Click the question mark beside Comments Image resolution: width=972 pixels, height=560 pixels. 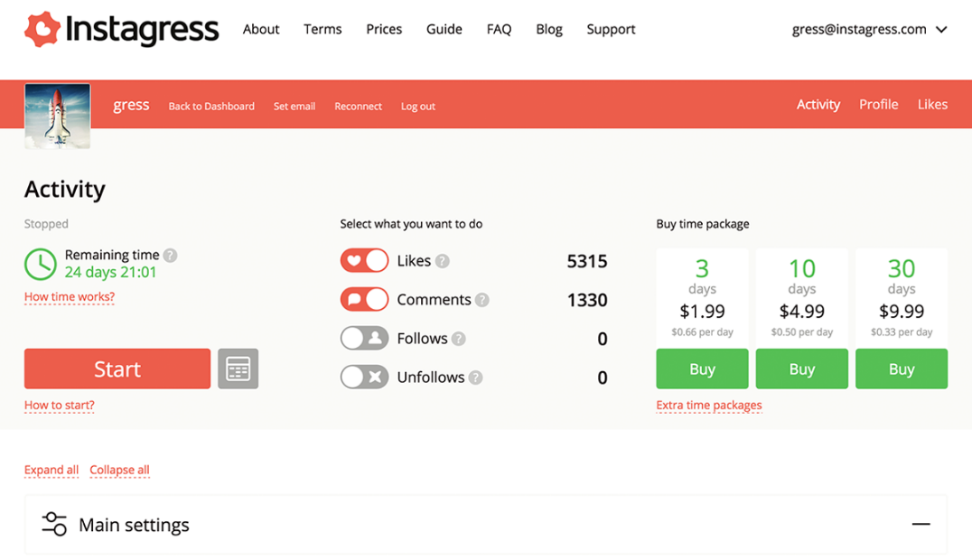point(485,299)
